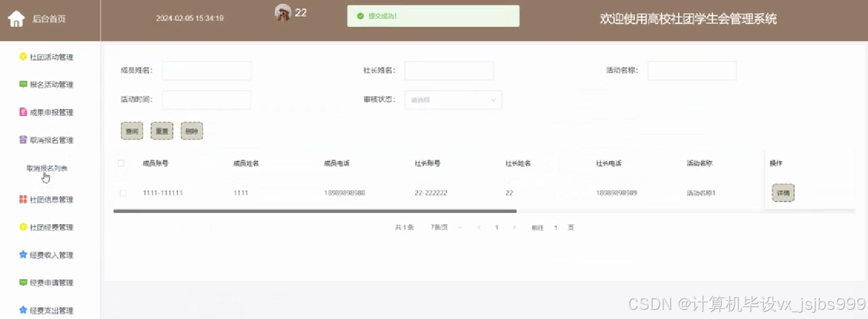Screen dimensions: 868x319
Task: Click the 成员姓名 column header
Action: click(x=246, y=163)
